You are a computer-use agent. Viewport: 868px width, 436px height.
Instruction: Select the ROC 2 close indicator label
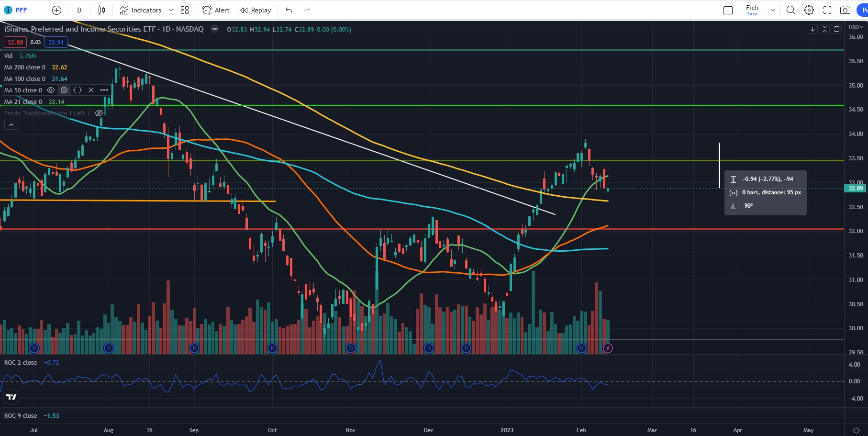pyautogui.click(x=21, y=362)
